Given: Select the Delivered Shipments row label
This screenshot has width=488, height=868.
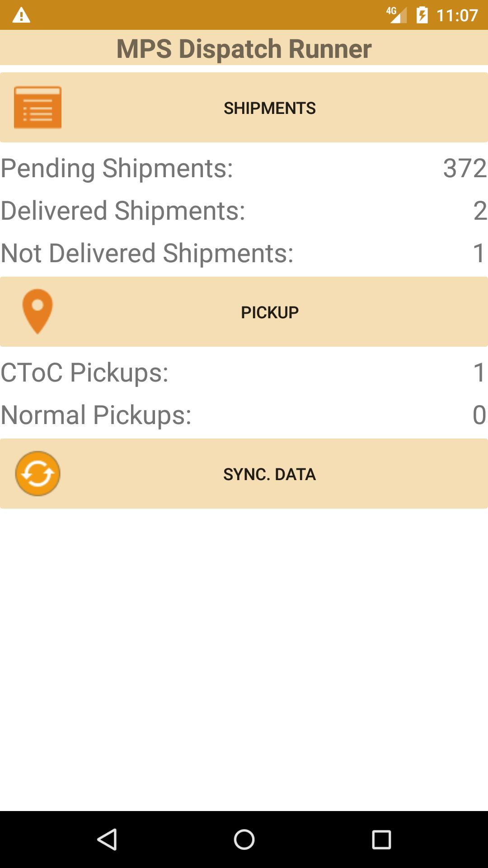Looking at the screenshot, I should [123, 211].
